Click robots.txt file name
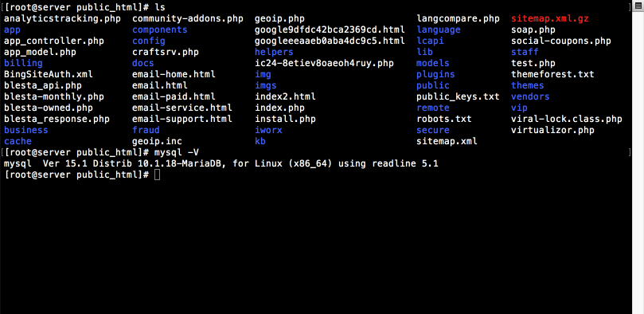 point(444,119)
